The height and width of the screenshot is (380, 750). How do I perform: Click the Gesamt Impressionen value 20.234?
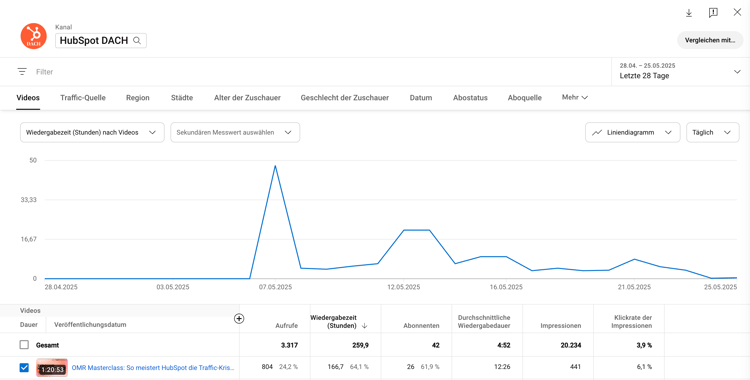[570, 345]
